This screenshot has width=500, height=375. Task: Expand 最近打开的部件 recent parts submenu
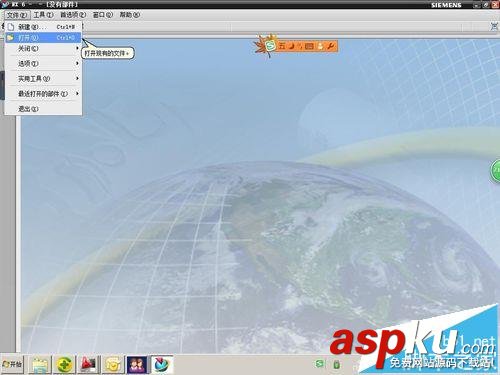point(43,94)
